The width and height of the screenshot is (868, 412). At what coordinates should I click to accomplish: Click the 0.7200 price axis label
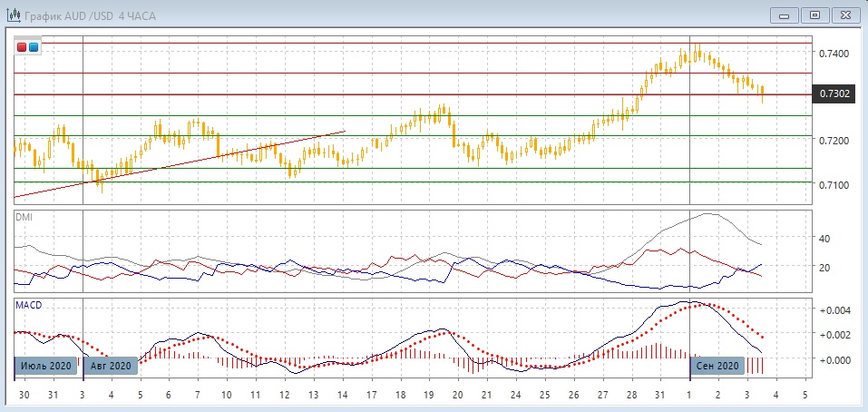coord(834,141)
